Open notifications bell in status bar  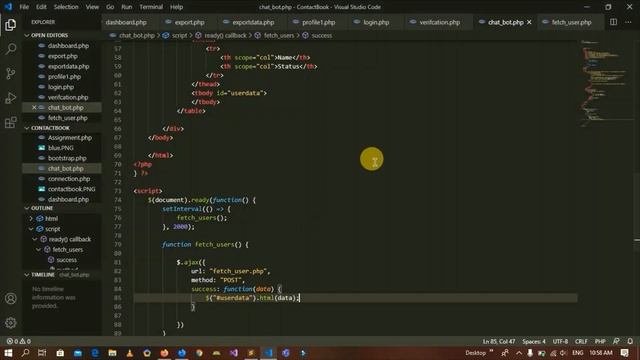coord(630,341)
